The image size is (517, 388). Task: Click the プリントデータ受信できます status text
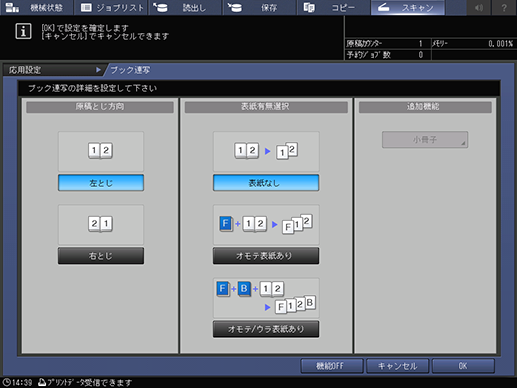89,383
